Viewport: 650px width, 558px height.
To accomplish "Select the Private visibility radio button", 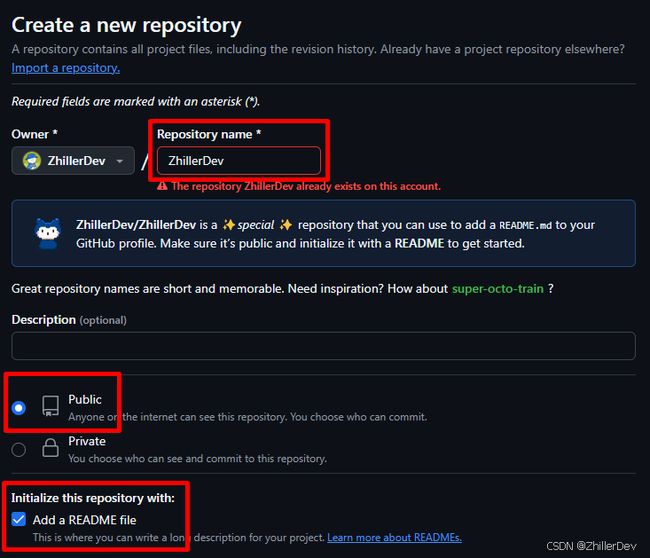I will pos(19,449).
